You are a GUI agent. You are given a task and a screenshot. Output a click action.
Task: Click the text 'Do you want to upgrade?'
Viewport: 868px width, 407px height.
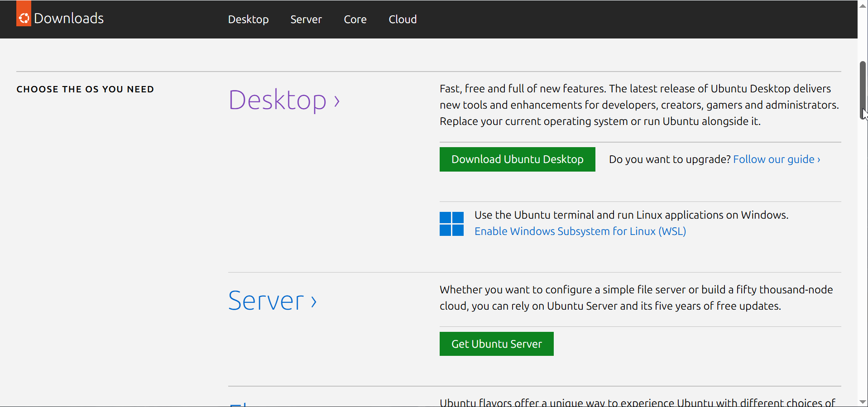coord(670,159)
